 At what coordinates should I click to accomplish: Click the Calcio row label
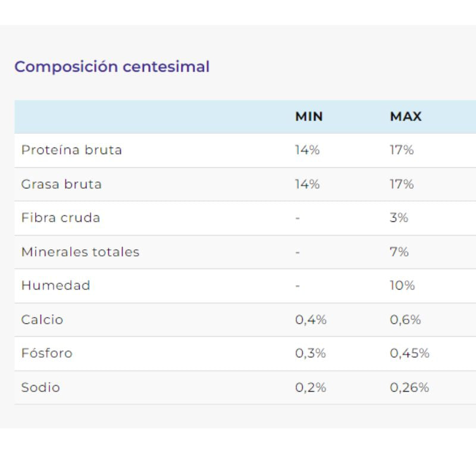(x=42, y=320)
